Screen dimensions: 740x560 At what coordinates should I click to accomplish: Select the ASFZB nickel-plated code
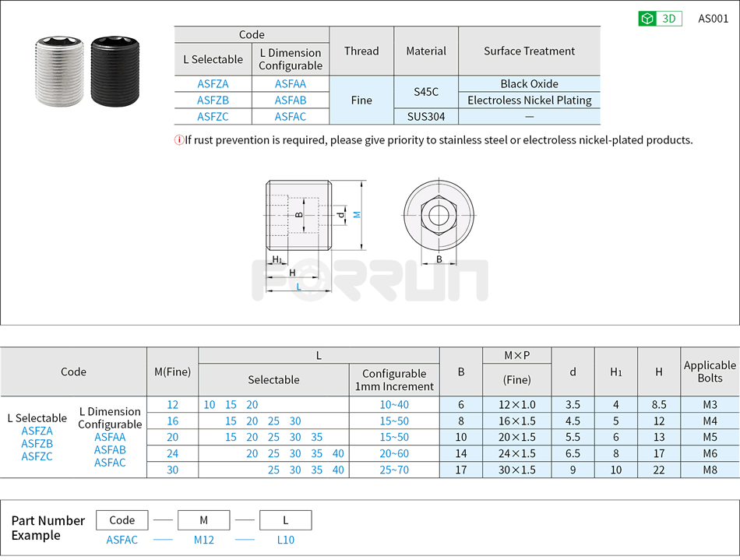click(x=213, y=100)
